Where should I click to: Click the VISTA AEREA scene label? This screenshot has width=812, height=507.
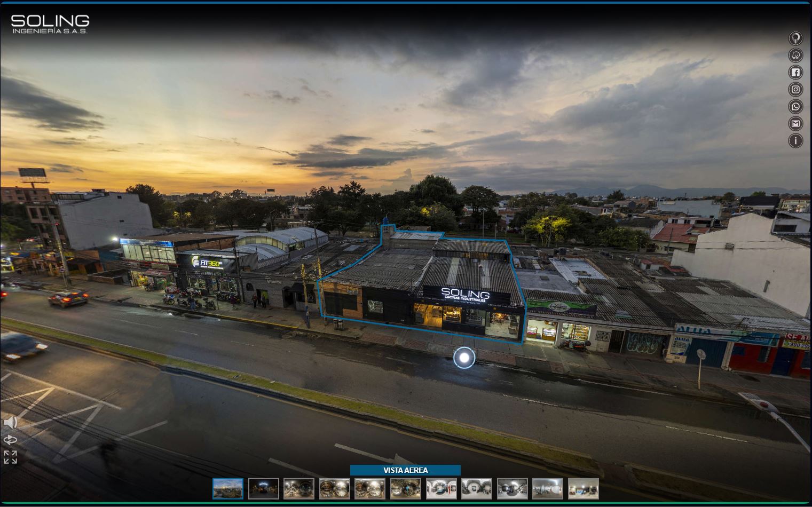click(x=405, y=470)
